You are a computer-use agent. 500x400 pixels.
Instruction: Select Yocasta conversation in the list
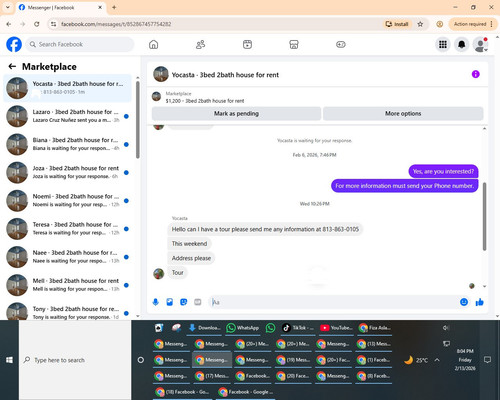[68, 88]
